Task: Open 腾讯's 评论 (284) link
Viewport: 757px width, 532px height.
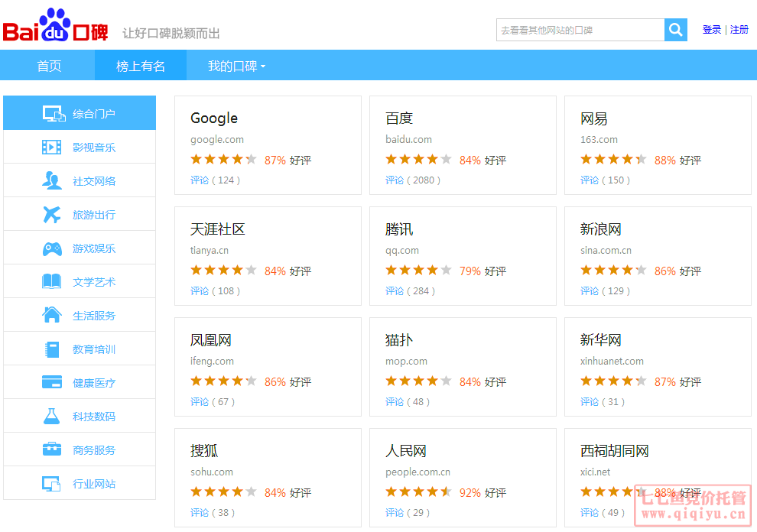Action: pos(410,291)
